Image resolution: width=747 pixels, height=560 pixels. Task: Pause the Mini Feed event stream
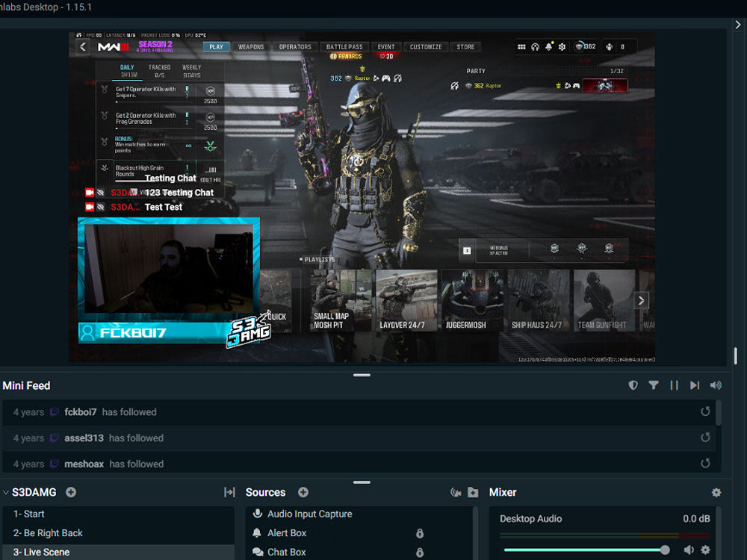(x=675, y=385)
